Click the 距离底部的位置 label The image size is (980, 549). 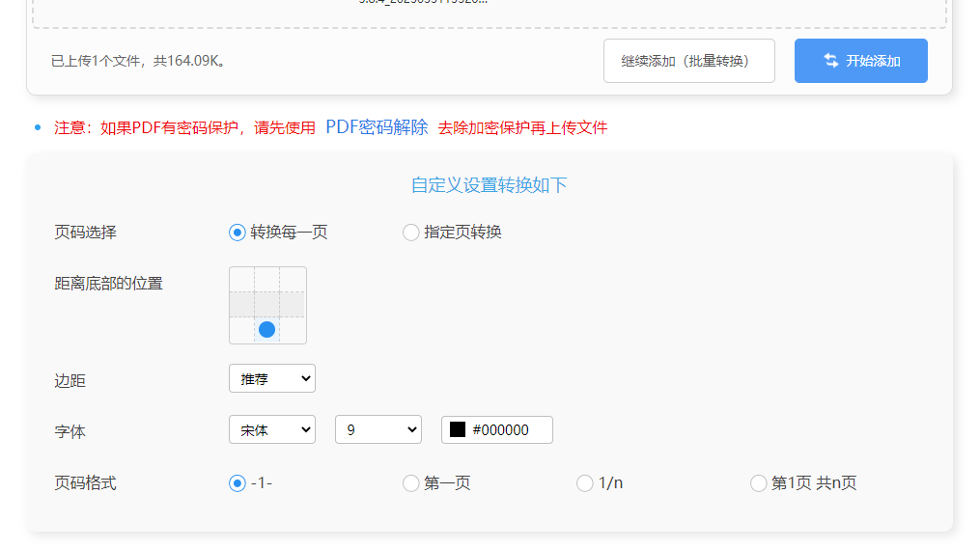[109, 284]
